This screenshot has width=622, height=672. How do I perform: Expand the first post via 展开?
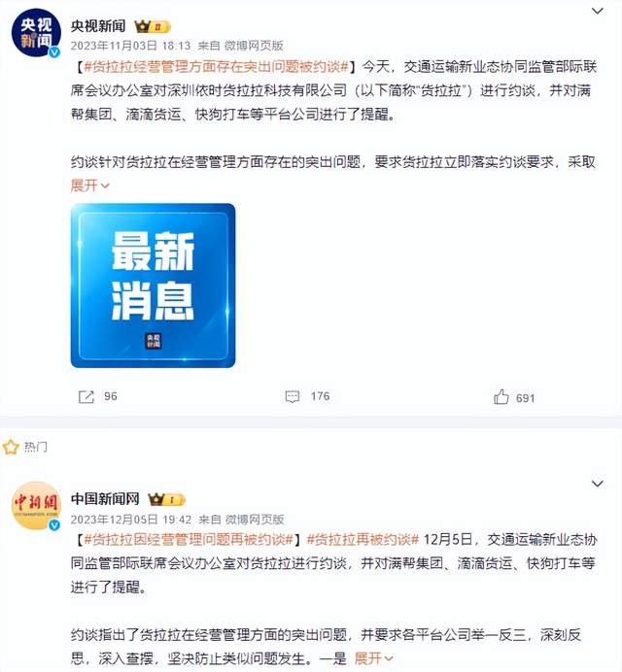click(x=90, y=185)
